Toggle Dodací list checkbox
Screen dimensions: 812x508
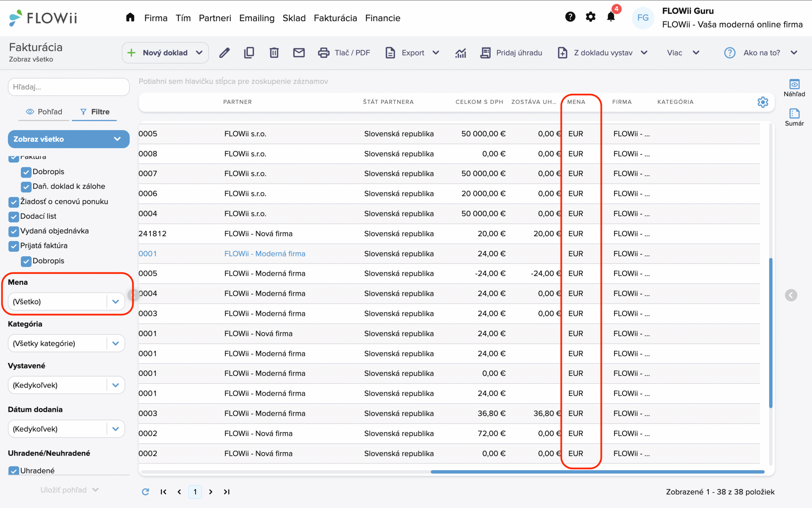(13, 217)
